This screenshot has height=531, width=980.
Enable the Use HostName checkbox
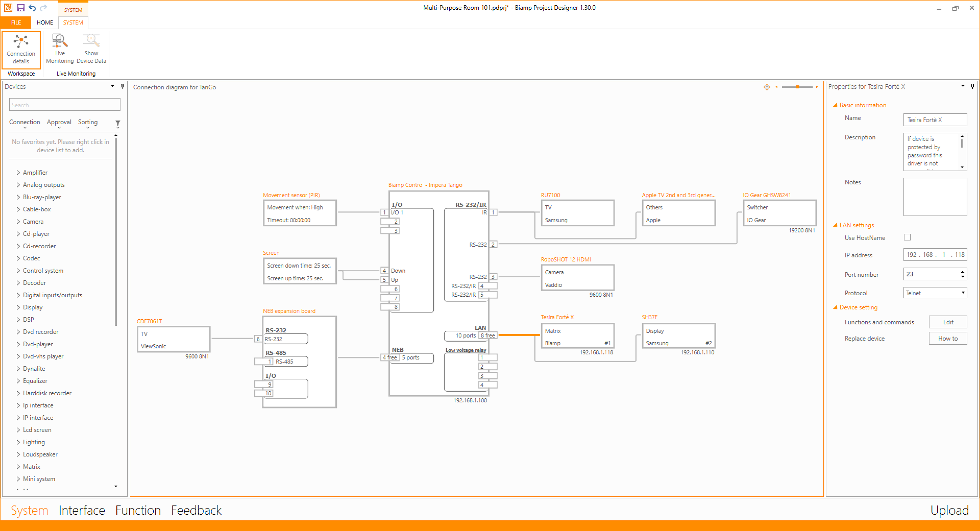[x=907, y=237]
